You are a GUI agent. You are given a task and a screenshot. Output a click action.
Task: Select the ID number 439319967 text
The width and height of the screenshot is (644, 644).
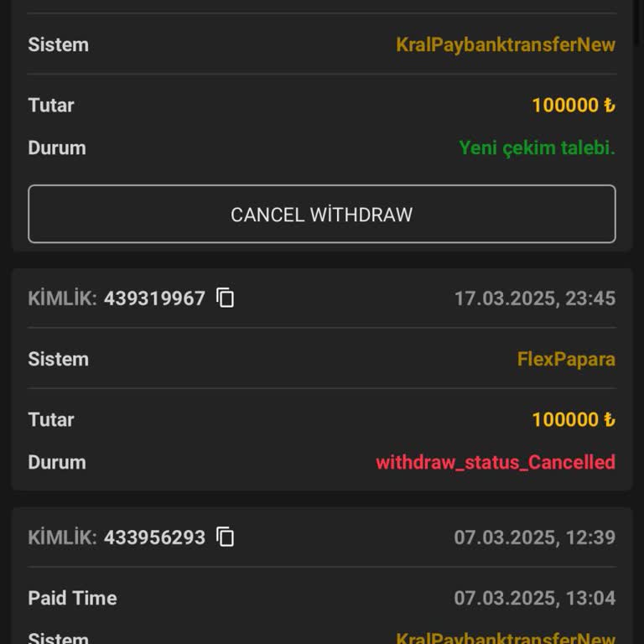pyautogui.click(x=154, y=299)
